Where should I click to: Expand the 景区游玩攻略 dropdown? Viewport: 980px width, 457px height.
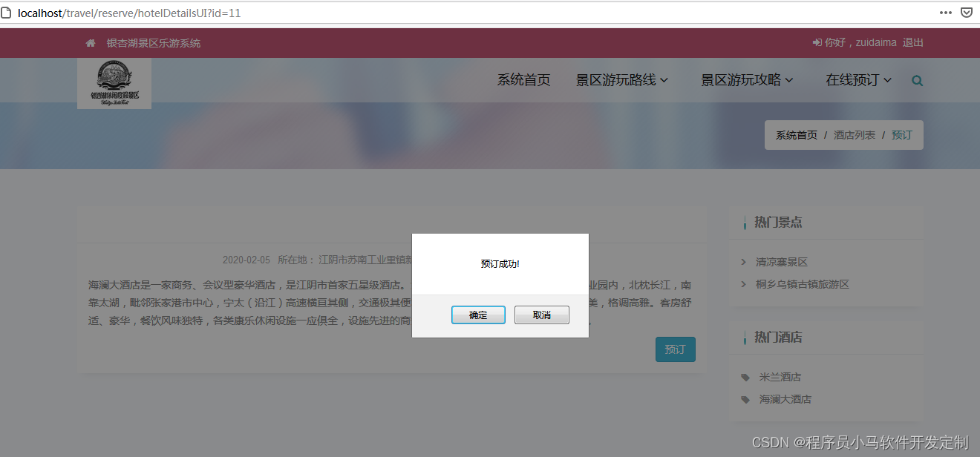click(747, 79)
